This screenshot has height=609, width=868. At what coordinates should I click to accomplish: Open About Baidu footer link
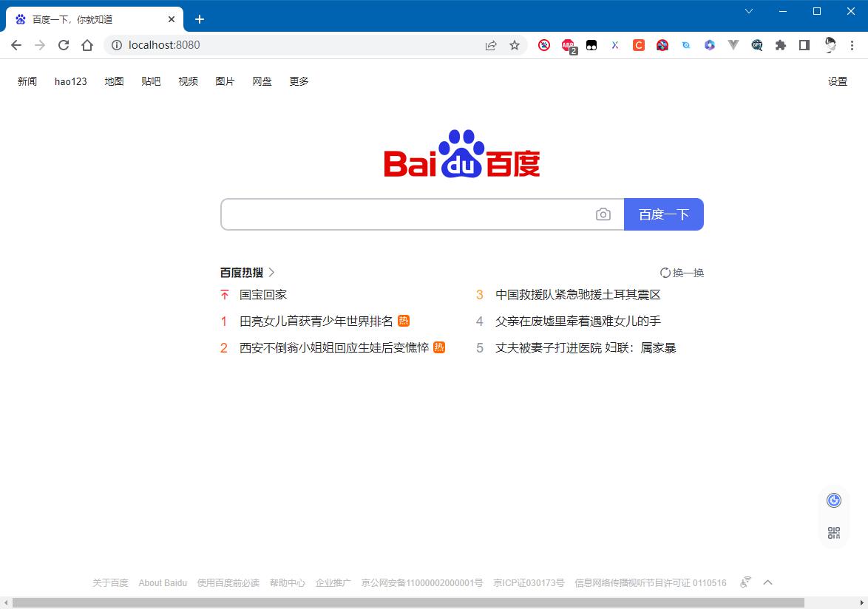click(x=163, y=582)
